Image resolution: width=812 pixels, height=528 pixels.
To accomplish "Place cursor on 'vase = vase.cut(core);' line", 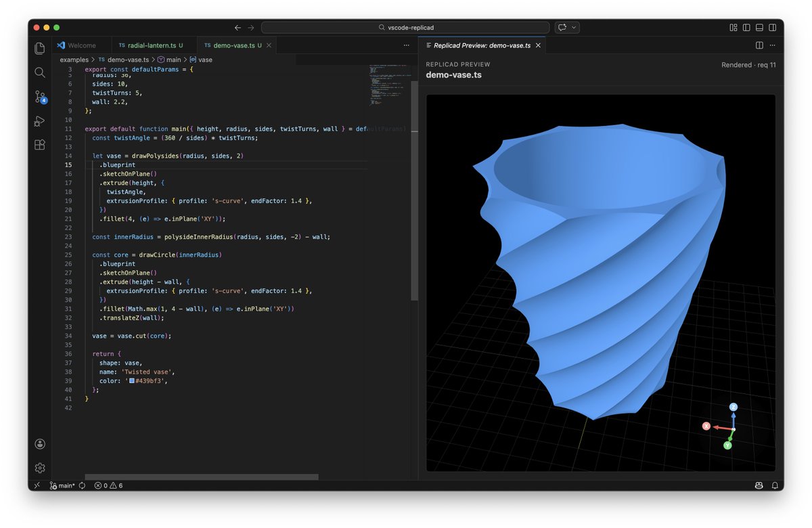I will click(132, 336).
